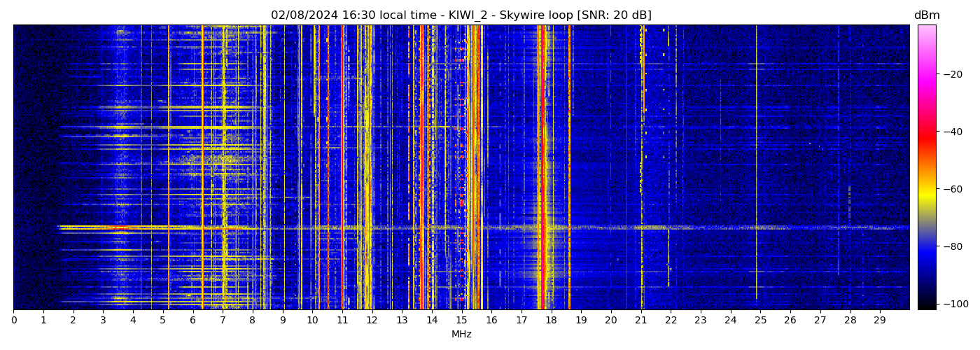Click the 7 MHz axis tick label
The width and height of the screenshot is (980, 350).
(x=223, y=320)
